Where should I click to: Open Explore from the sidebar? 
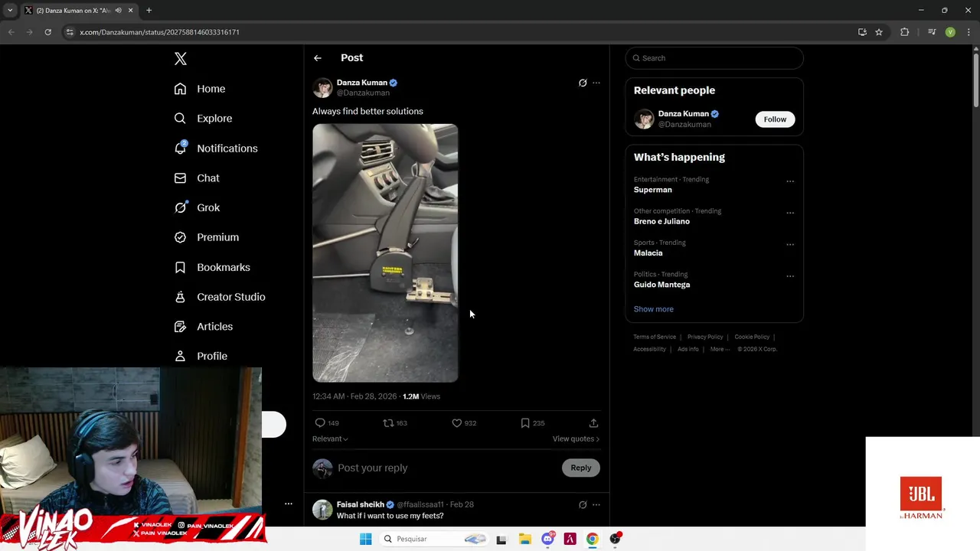click(x=203, y=119)
